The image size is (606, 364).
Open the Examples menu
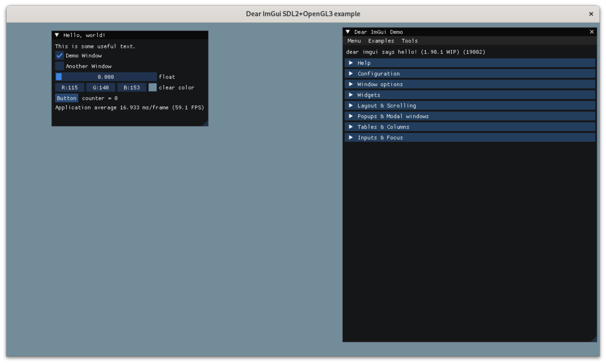pyautogui.click(x=381, y=41)
